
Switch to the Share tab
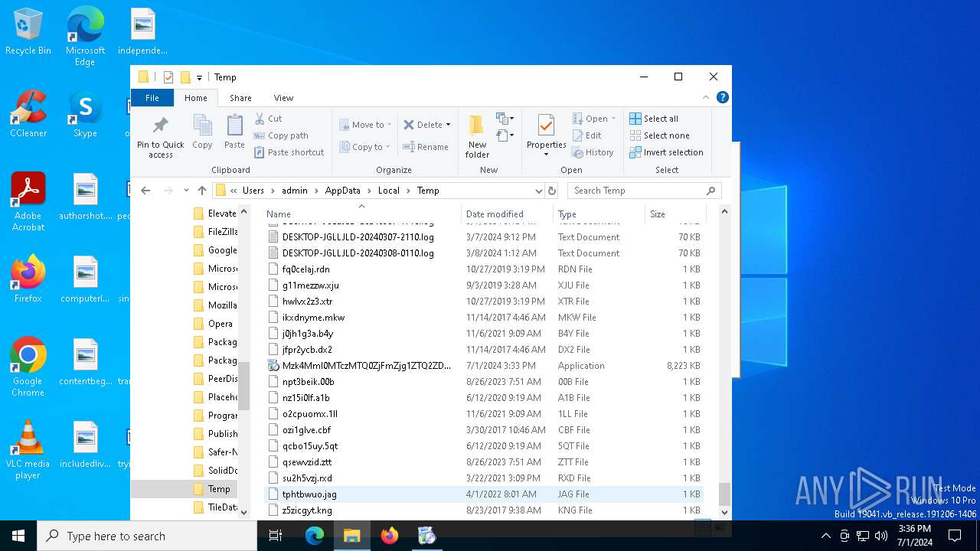[240, 98]
